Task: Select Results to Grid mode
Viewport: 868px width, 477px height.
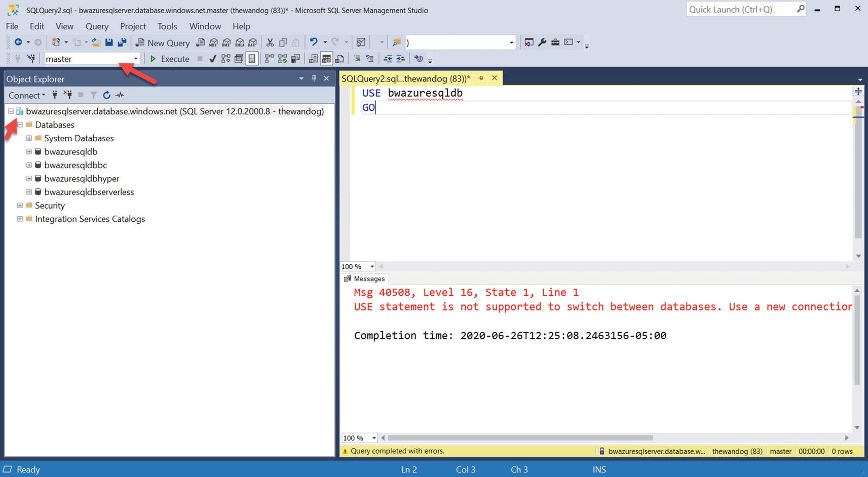Action: coord(326,59)
